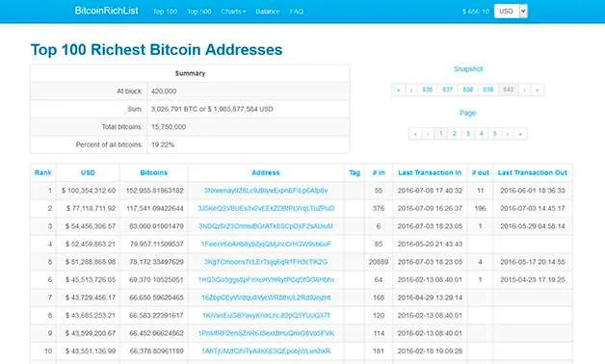Sort table by USD column header
Viewport: 605px width, 364px height.
coord(88,172)
